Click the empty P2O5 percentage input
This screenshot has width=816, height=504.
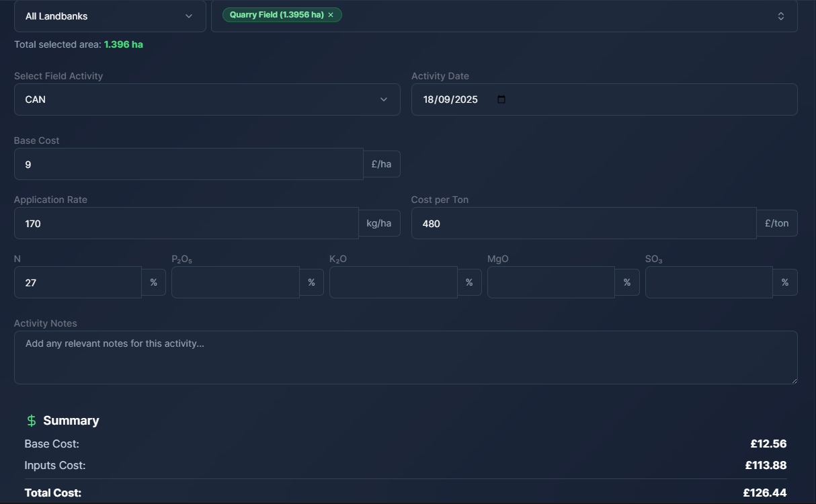(235, 282)
